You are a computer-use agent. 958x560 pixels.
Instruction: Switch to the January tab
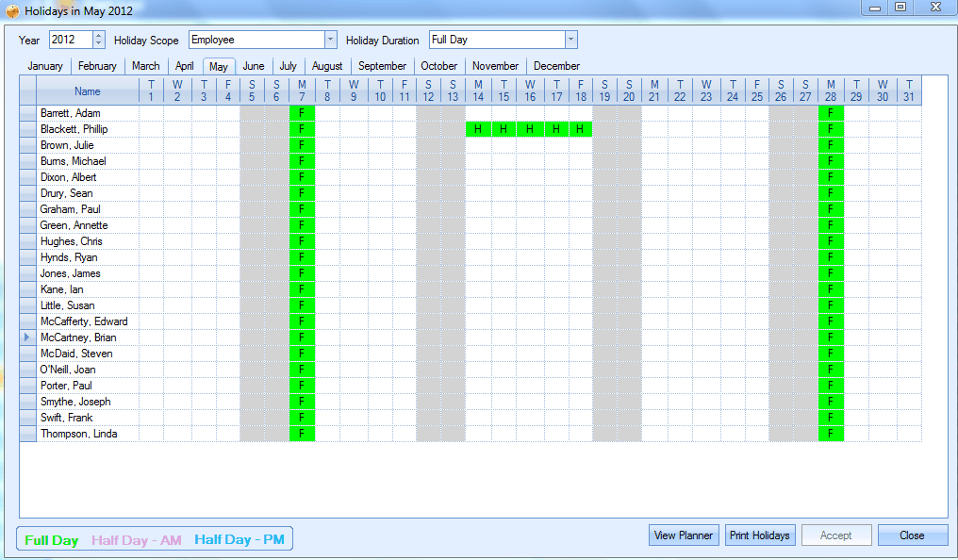click(45, 66)
